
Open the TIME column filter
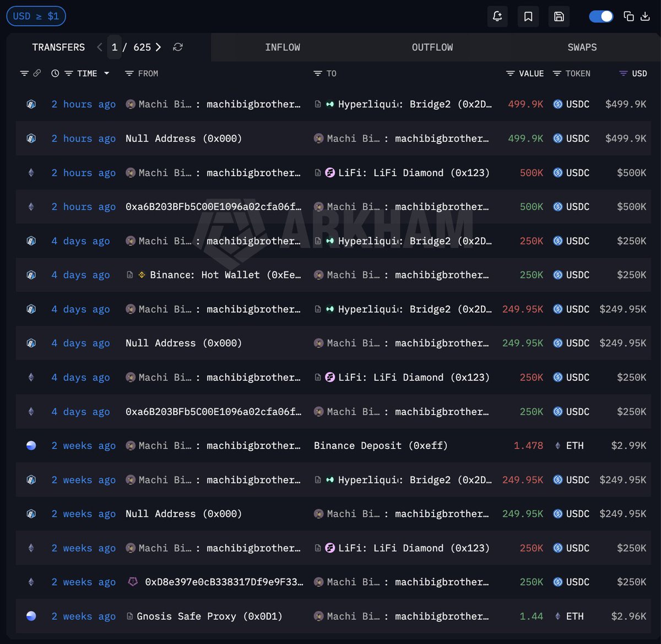(69, 73)
